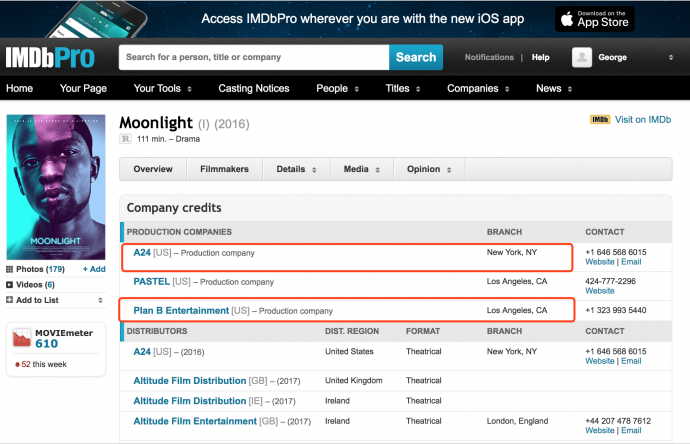Viewport: 690px width, 444px height.
Task: Open the Companies dropdown in navbar
Action: (479, 89)
